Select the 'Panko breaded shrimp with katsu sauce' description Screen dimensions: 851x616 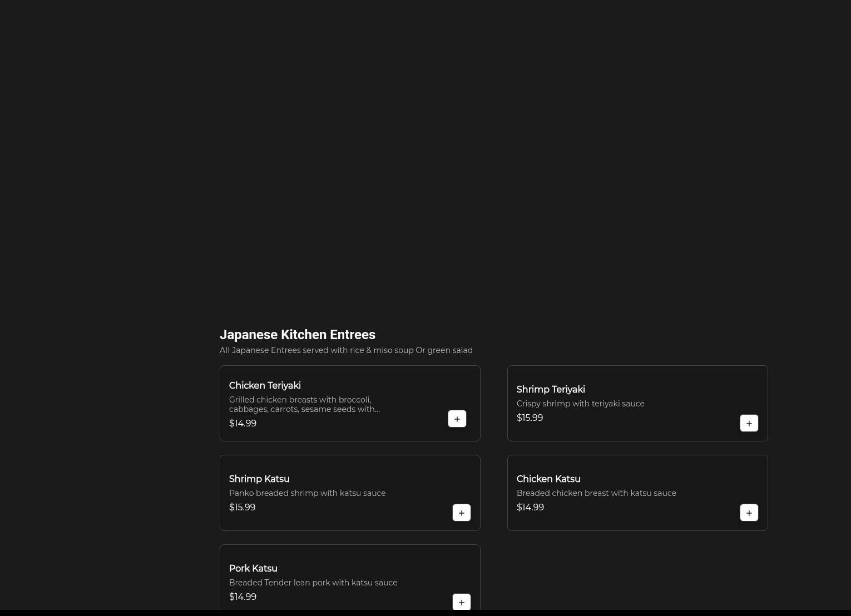307,493
